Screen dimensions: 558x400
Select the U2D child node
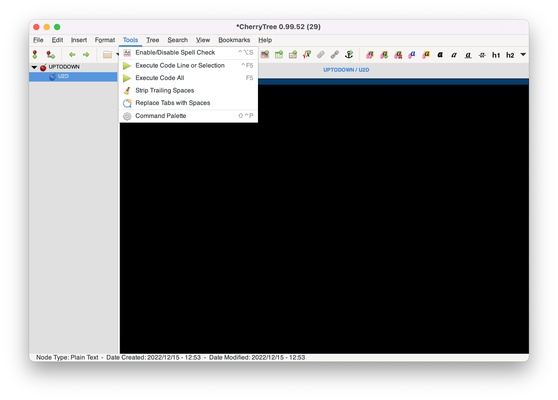(73, 77)
